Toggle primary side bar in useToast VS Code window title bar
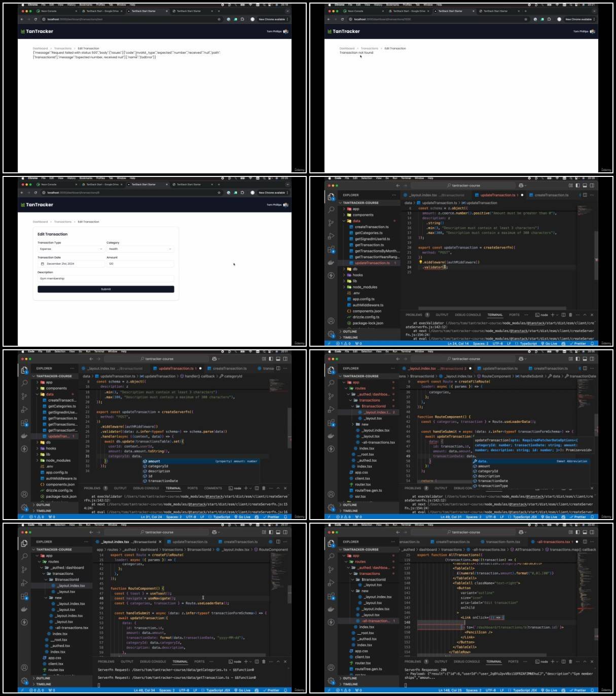Screen dimensions: 616x696 click(271, 532)
